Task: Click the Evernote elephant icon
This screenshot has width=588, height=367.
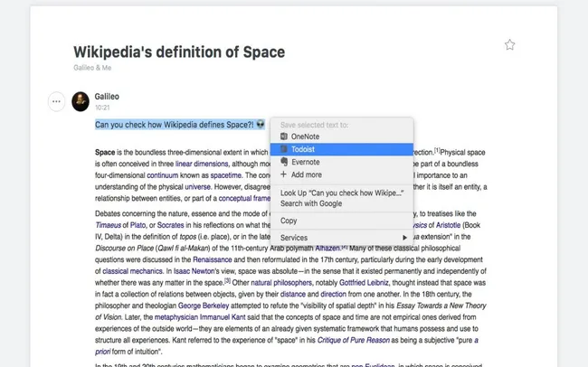Action: tap(284, 162)
